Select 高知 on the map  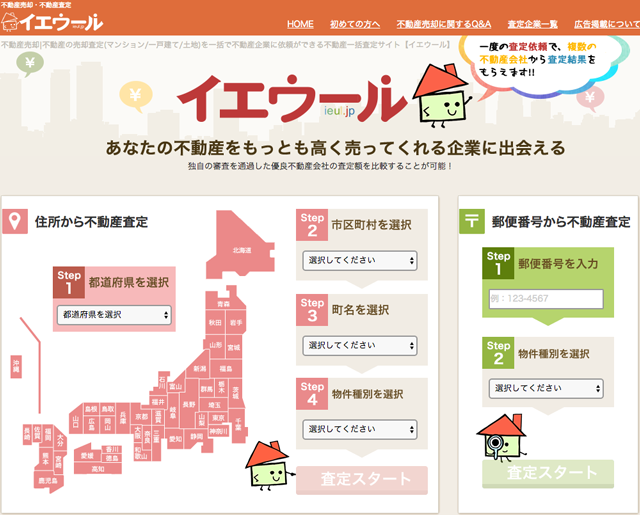click(98, 468)
